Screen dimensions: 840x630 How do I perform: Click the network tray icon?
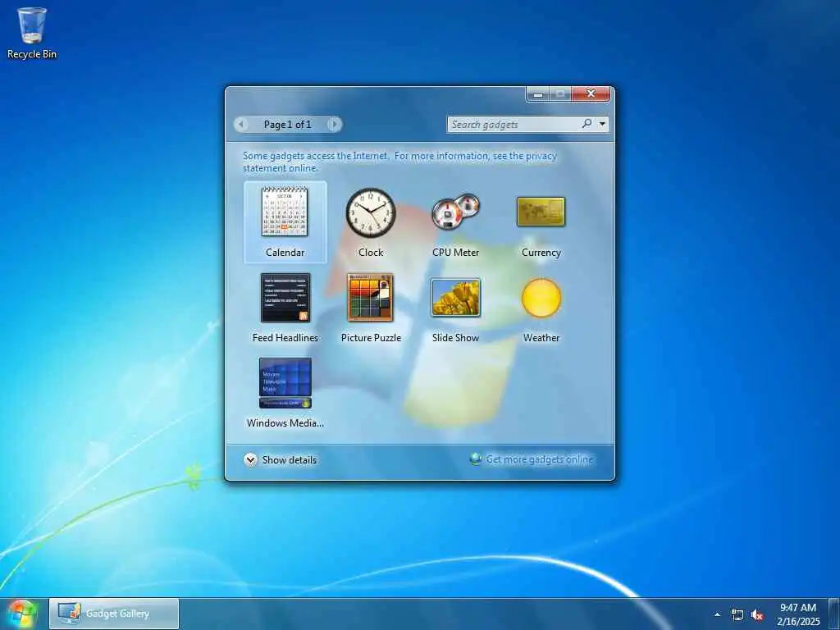click(737, 615)
